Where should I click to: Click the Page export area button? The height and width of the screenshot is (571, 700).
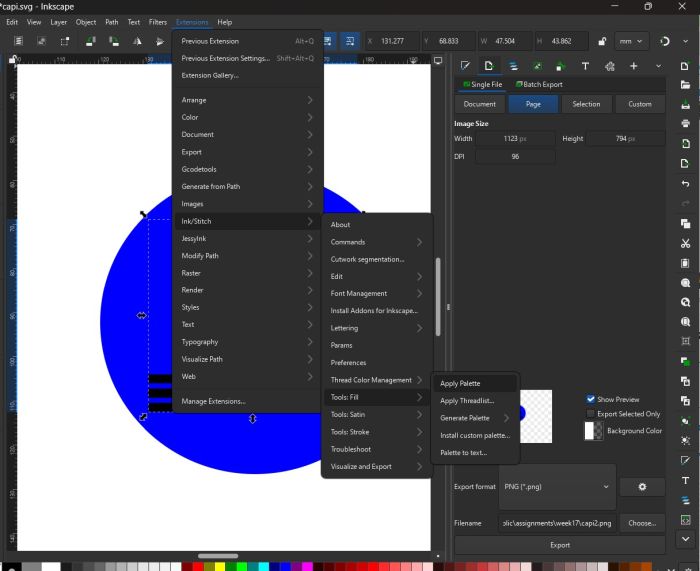(x=533, y=104)
